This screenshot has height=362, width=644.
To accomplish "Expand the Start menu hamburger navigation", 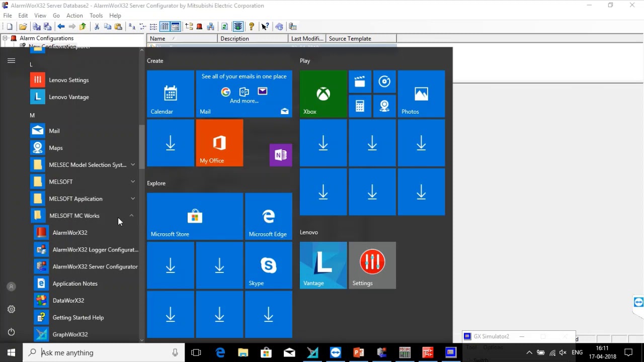I will [x=11, y=61].
